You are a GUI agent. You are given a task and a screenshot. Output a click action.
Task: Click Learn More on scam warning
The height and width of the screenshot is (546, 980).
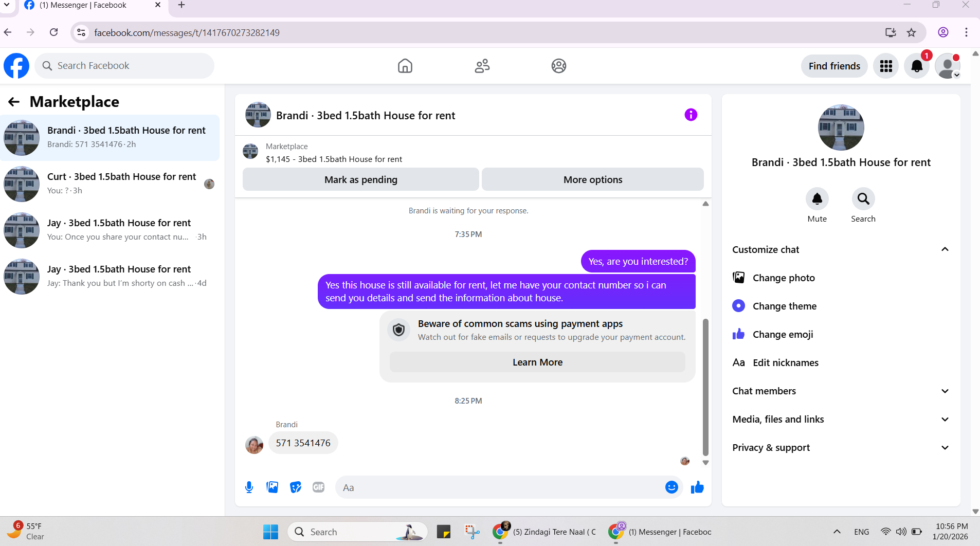tap(537, 362)
